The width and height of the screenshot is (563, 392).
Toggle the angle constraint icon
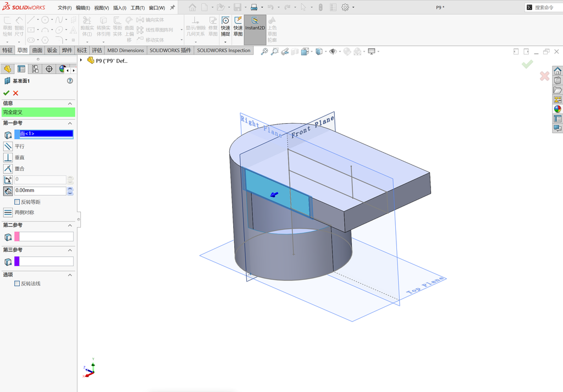click(x=8, y=179)
